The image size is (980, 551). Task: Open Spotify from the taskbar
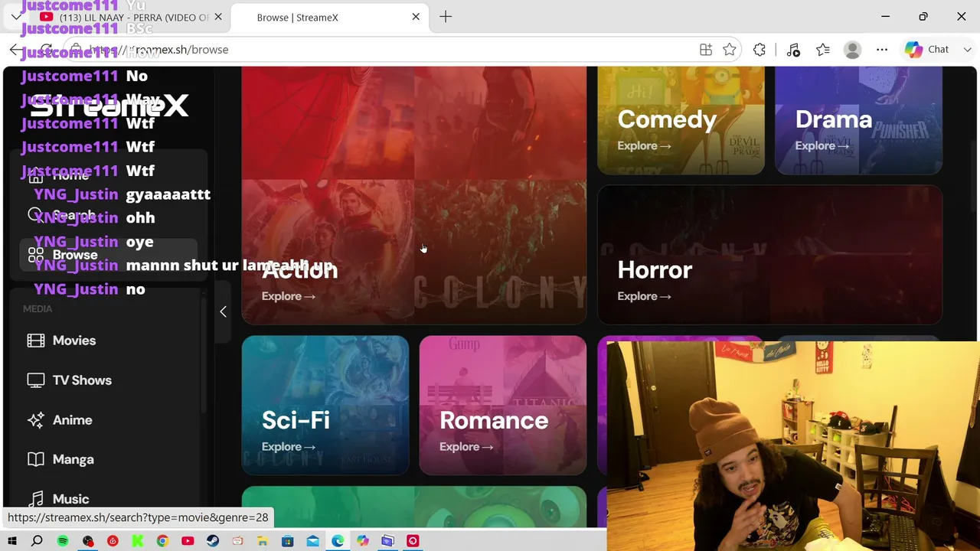point(63,542)
